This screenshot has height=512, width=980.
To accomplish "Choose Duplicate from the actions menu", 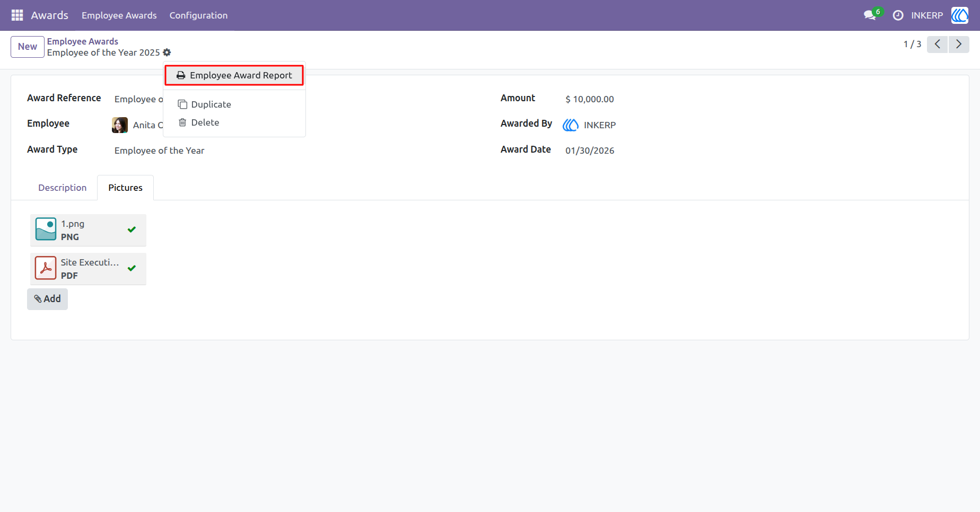I will coord(234,104).
